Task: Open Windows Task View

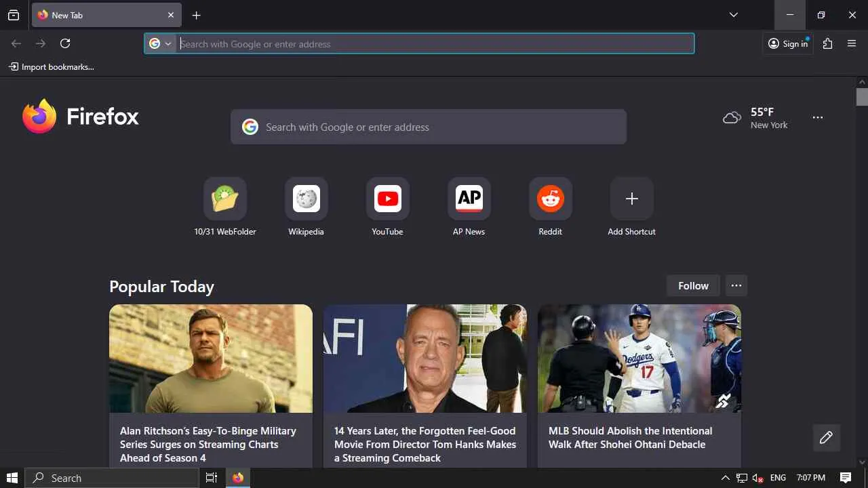Action: pos(212,478)
